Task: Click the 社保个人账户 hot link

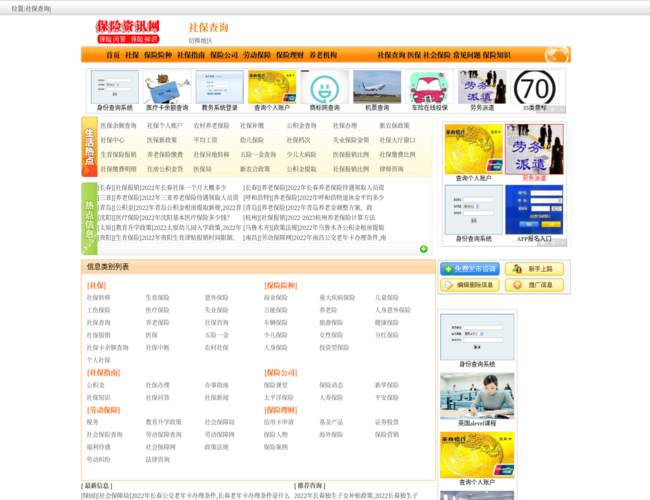Action: coord(165,126)
